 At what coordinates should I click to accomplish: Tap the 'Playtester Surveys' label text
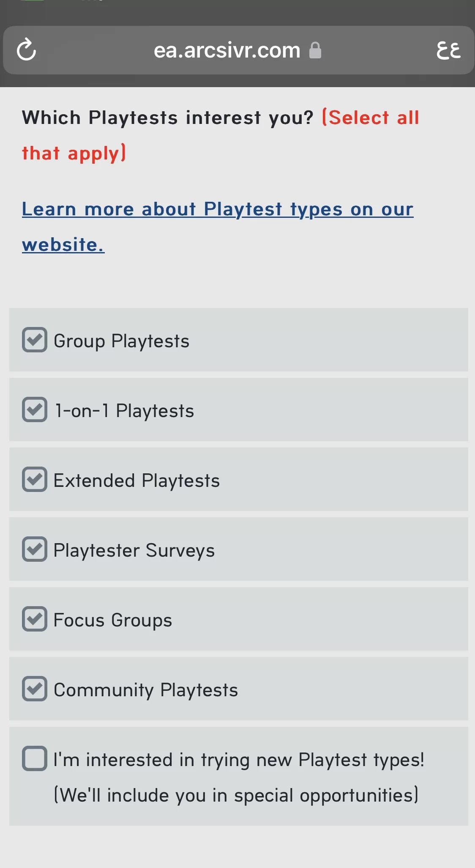coord(134,550)
